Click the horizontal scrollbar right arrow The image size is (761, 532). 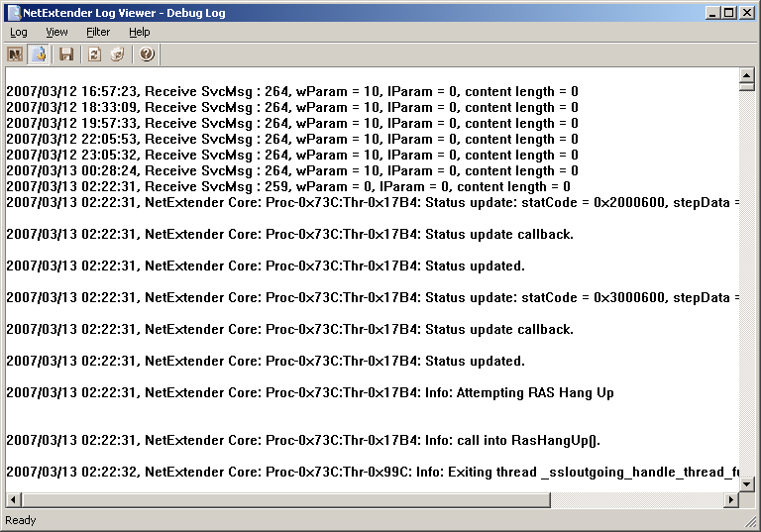pyautogui.click(x=731, y=500)
